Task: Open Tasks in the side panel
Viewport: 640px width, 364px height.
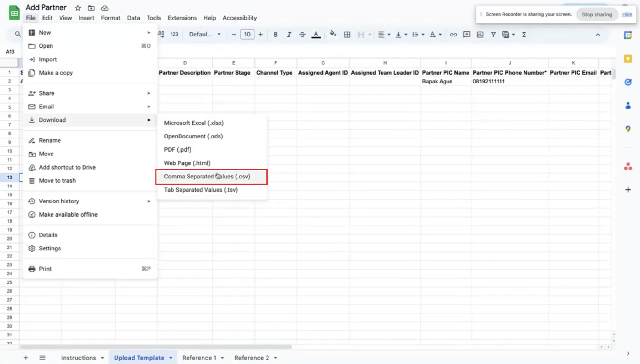Action: [x=628, y=82]
